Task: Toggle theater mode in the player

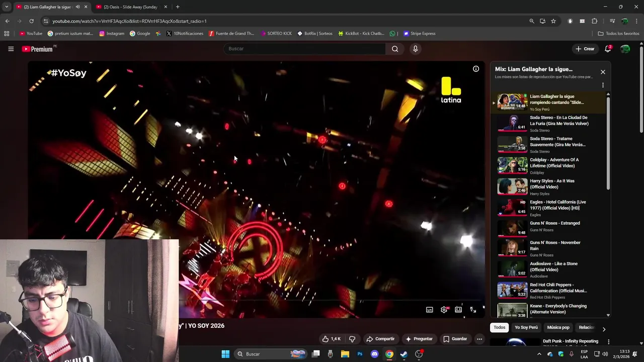Action: click(458, 310)
